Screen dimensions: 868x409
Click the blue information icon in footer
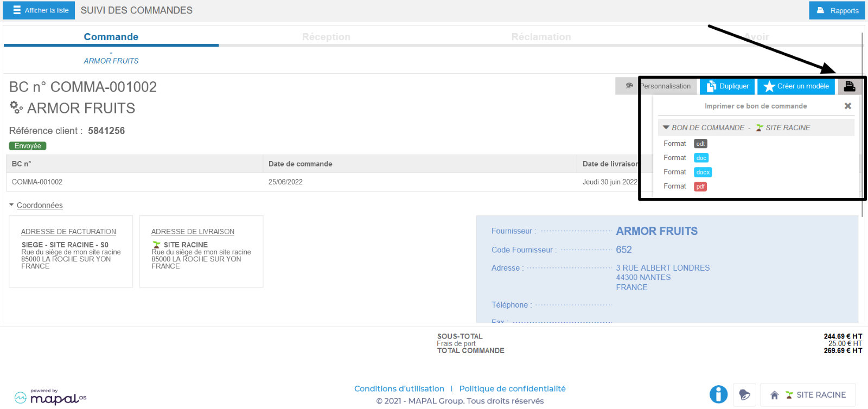pyautogui.click(x=718, y=394)
